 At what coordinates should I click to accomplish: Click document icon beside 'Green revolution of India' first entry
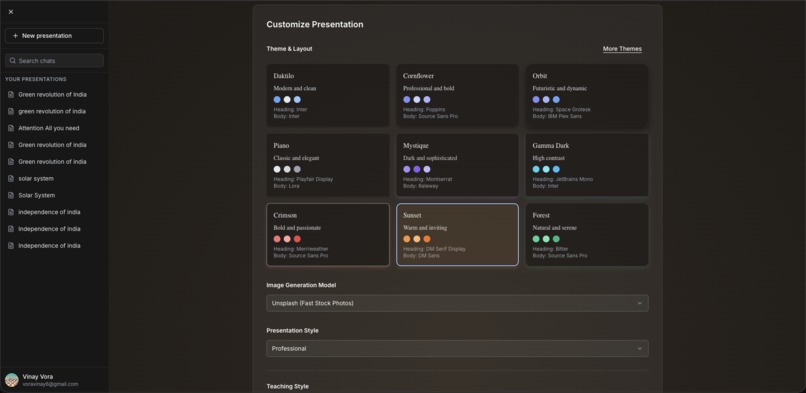[11, 95]
